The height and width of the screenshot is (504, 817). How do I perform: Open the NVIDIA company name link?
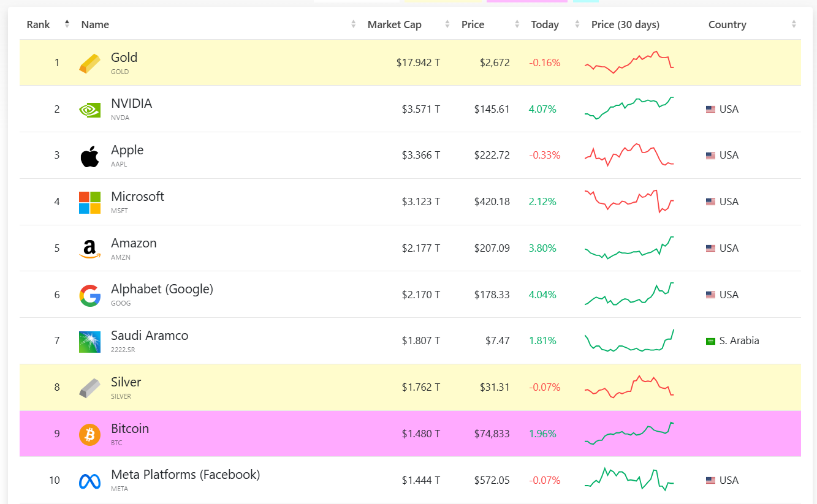(x=131, y=103)
